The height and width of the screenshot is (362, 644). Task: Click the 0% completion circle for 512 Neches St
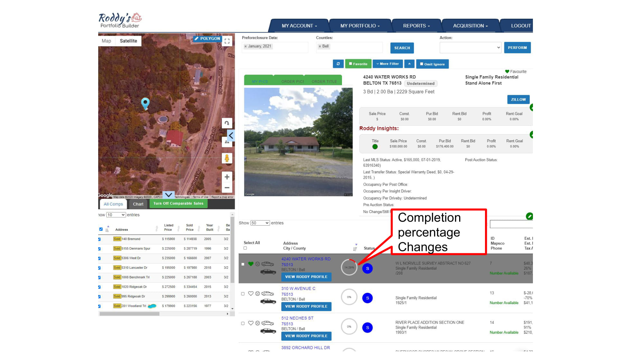[x=349, y=327]
